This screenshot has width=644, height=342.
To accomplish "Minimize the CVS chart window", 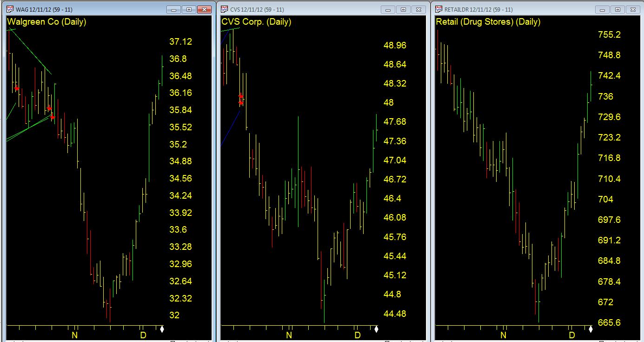I will [389, 9].
